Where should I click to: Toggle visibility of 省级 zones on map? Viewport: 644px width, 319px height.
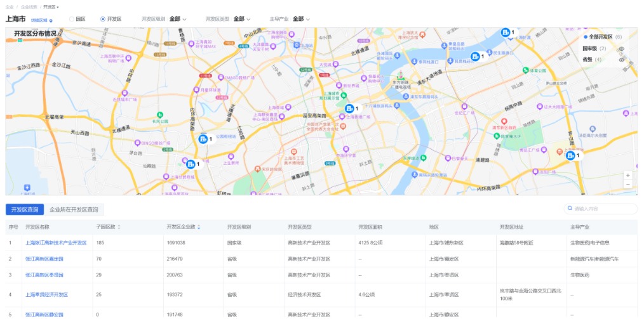[x=621, y=59]
